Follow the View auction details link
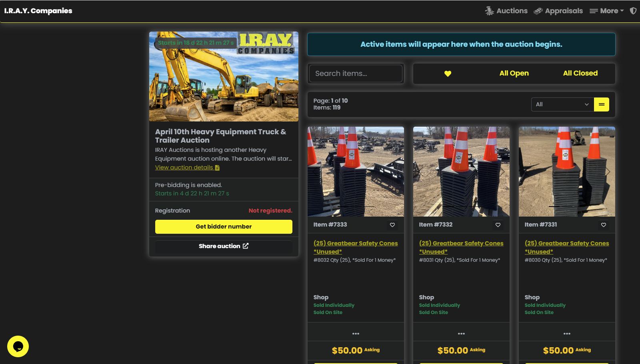Image resolution: width=640 pixels, height=364 pixels. coord(187,167)
